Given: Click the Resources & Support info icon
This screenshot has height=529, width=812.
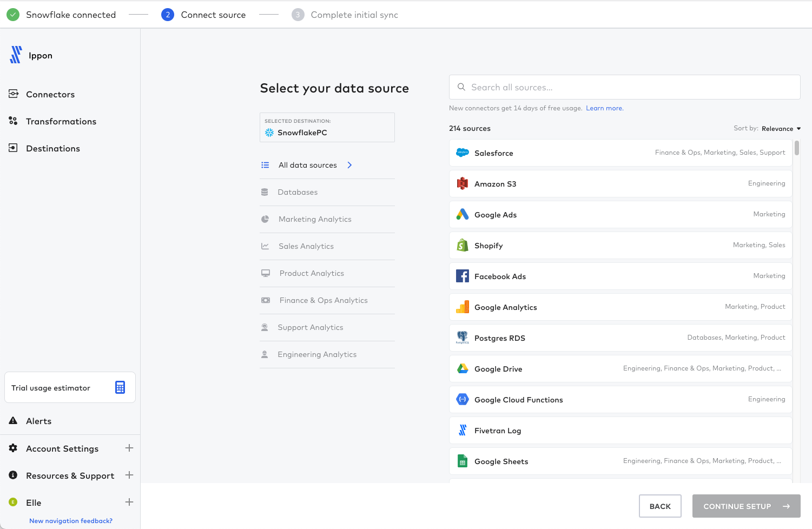Looking at the screenshot, I should pos(13,475).
